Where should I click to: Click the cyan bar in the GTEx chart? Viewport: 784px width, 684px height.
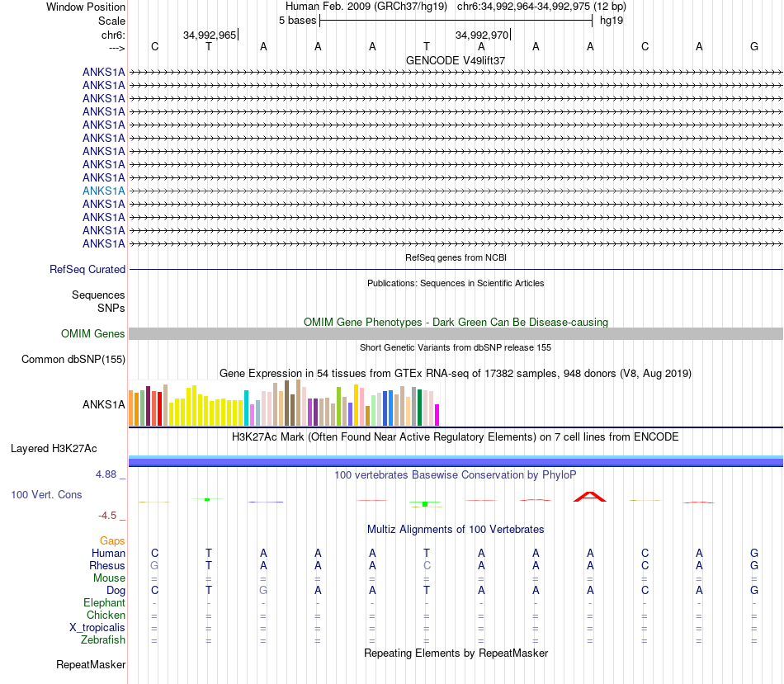tap(246, 408)
